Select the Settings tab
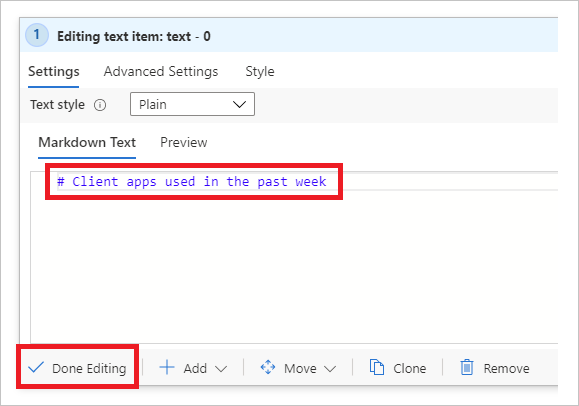Screen dimensions: 579x406 (54, 71)
